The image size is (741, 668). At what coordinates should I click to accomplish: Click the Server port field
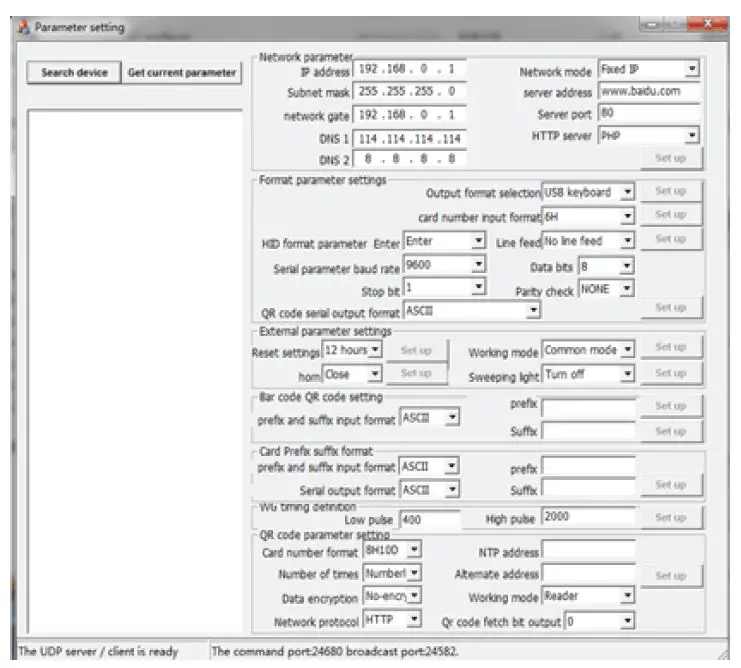click(x=649, y=113)
